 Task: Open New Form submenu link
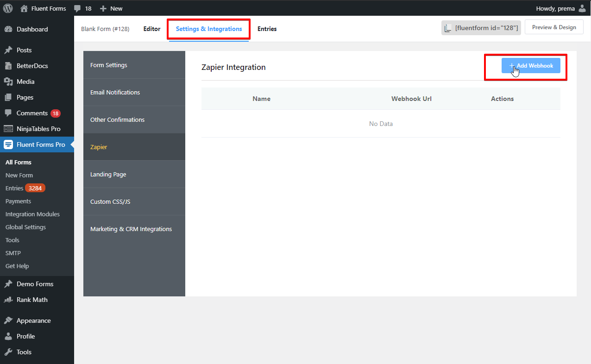pyautogui.click(x=19, y=175)
